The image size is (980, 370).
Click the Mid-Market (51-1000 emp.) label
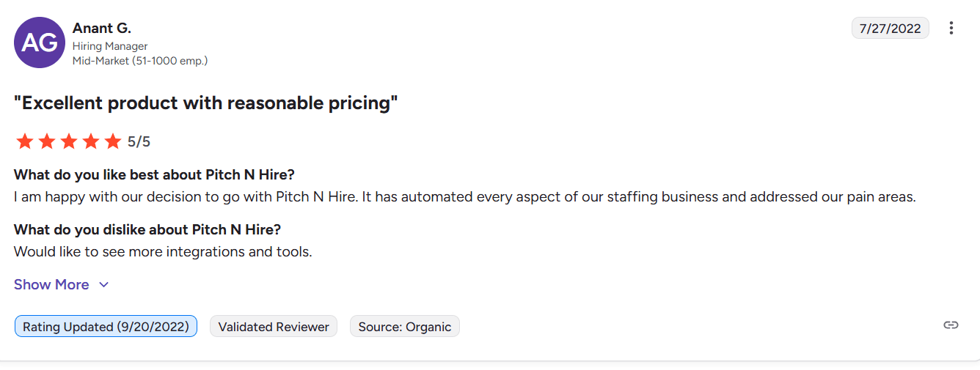point(140,61)
